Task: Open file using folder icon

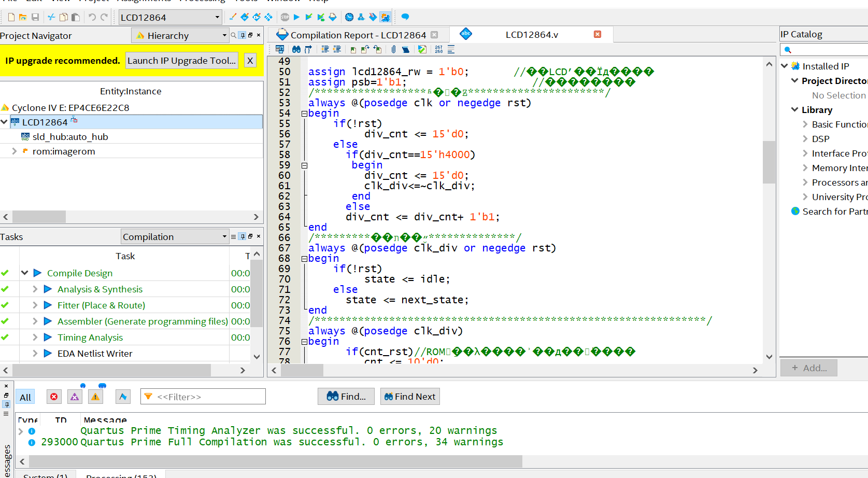Action: tap(23, 17)
